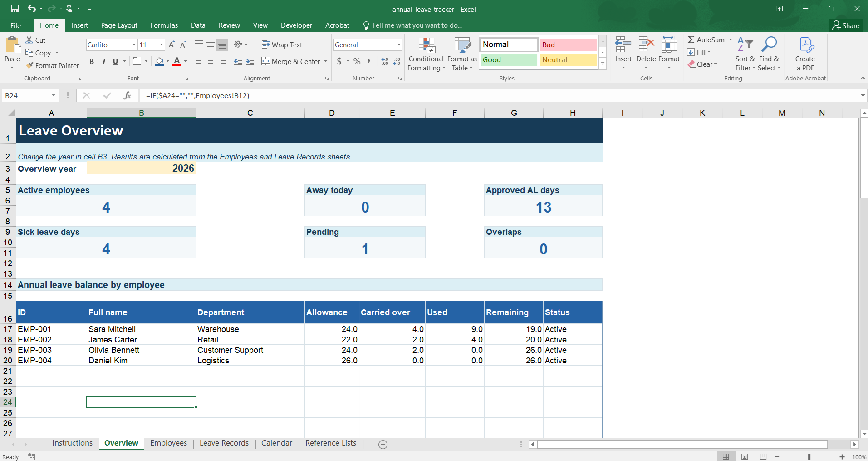Switch to the Employees sheet tab
Screen dimensions: 868x461
point(168,443)
